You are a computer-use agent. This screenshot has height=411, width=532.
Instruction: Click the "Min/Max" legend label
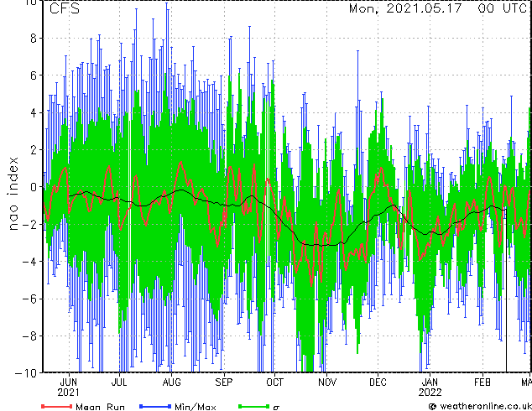(x=195, y=407)
